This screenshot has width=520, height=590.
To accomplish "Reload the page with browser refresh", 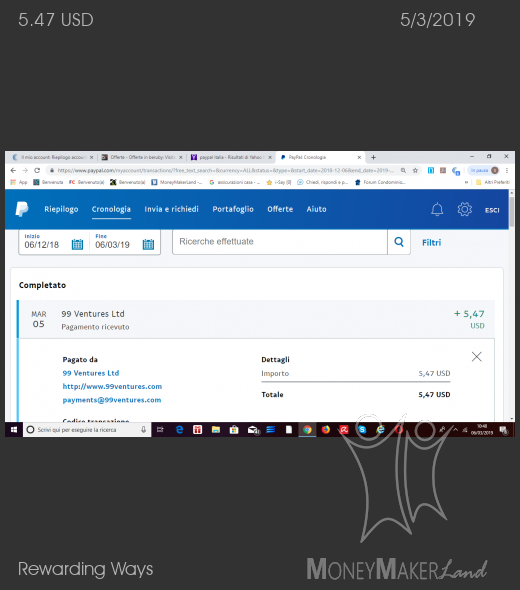I will pos(37,170).
